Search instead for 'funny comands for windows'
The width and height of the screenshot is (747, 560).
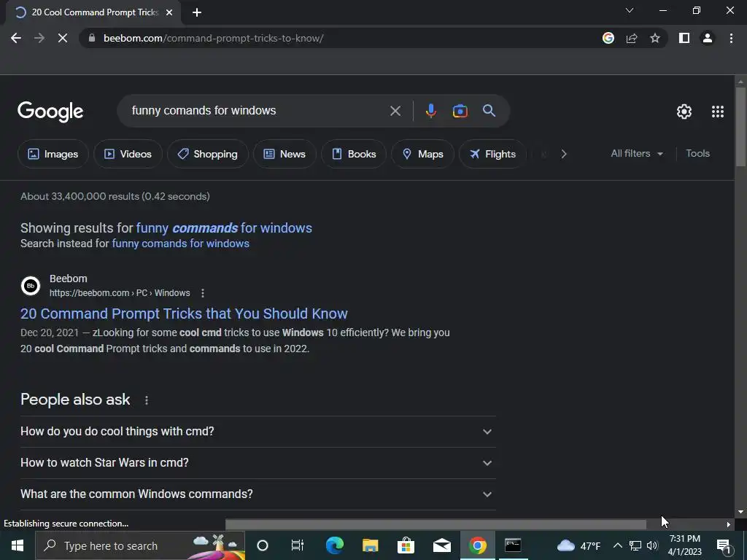coord(181,244)
